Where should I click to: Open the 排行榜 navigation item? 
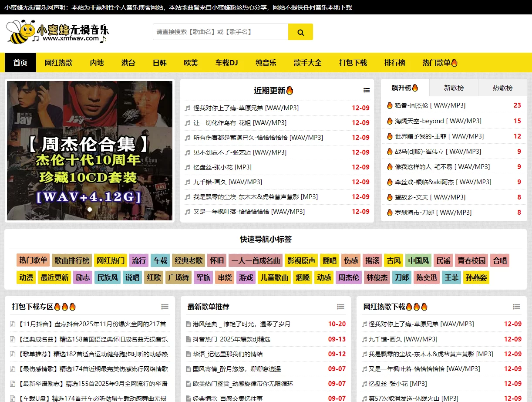(x=394, y=62)
